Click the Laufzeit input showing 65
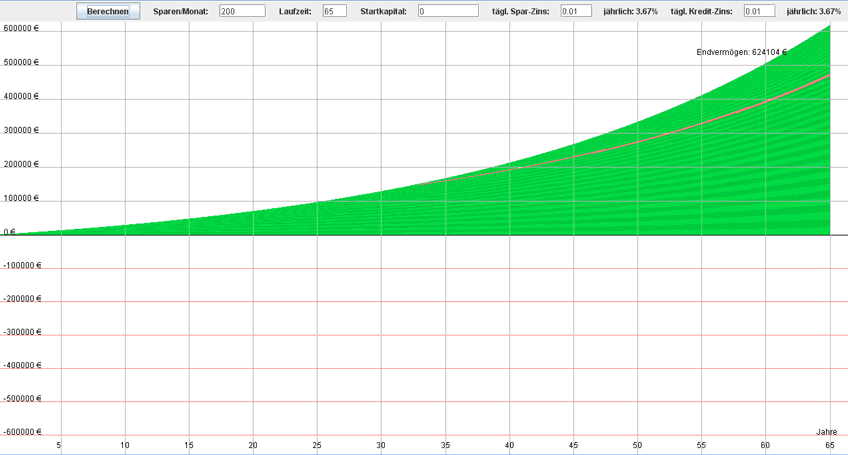 coord(334,11)
